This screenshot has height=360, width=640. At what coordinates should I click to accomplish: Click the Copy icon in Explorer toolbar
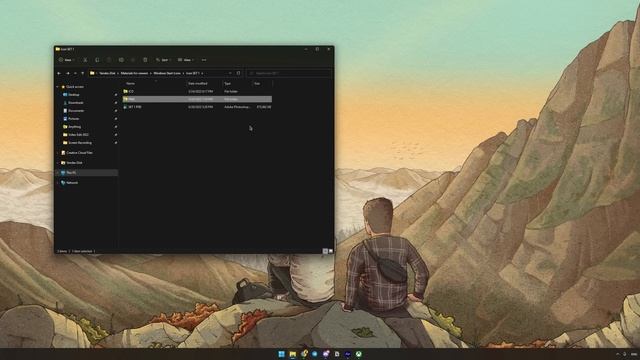pyautogui.click(x=97, y=60)
